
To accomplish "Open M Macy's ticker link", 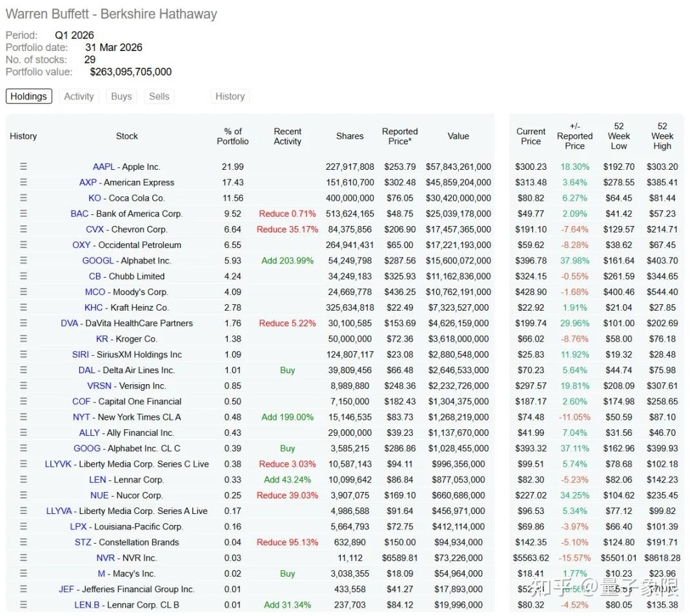I will coord(101,574).
